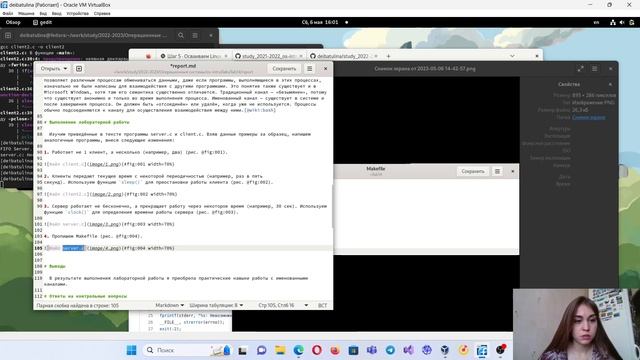
Task: Toggle fullscreen in the image viewer
Action: point(580,69)
